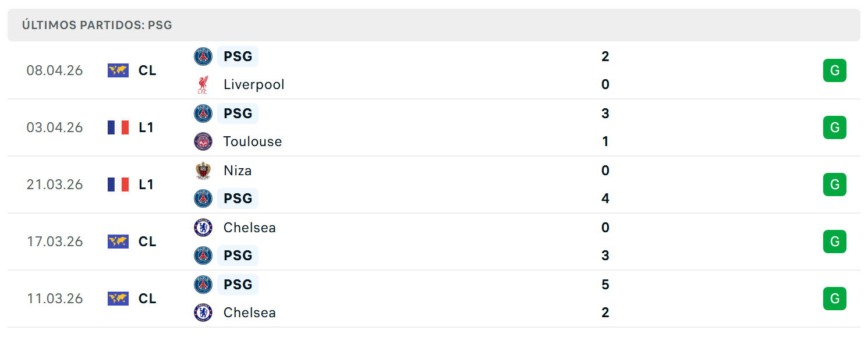
Task: Open the Niza team name link
Action: tap(238, 171)
